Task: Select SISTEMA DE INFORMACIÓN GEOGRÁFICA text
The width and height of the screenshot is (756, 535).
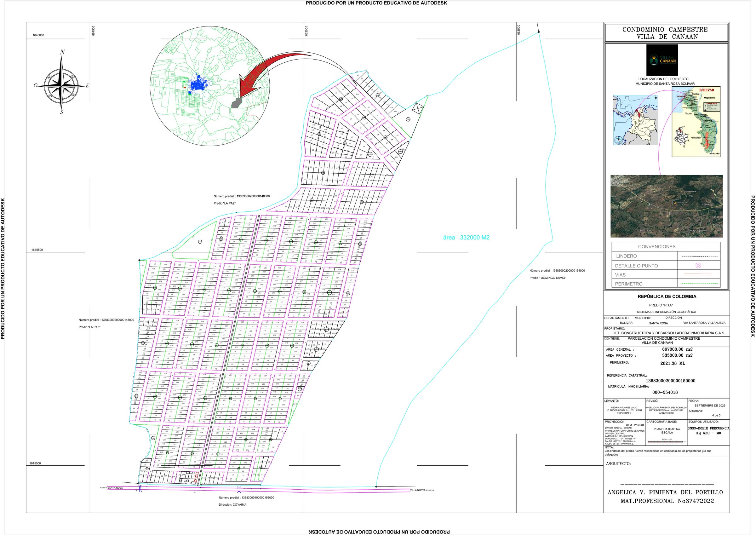Action: click(666, 312)
